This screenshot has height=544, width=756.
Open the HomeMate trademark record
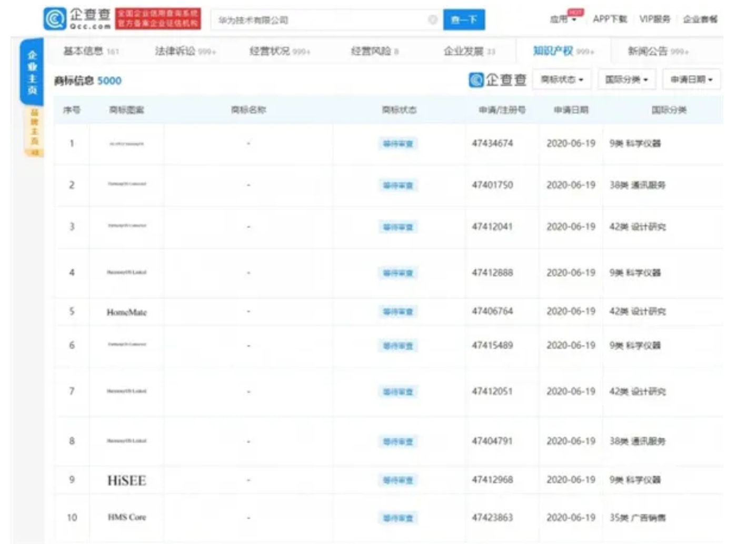126,312
